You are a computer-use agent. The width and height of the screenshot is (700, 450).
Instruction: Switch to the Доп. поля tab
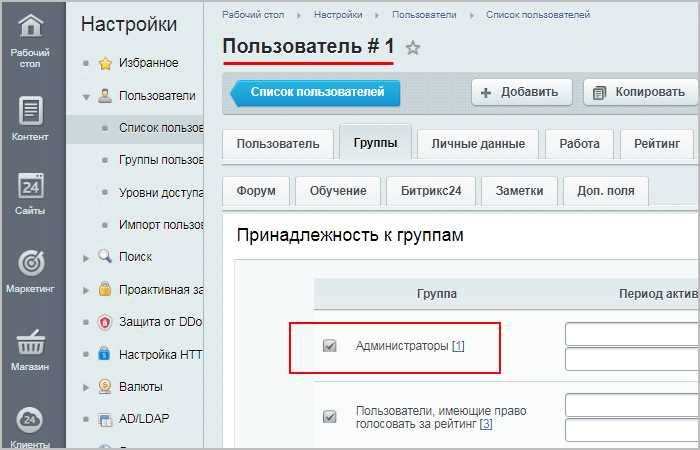pyautogui.click(x=606, y=191)
